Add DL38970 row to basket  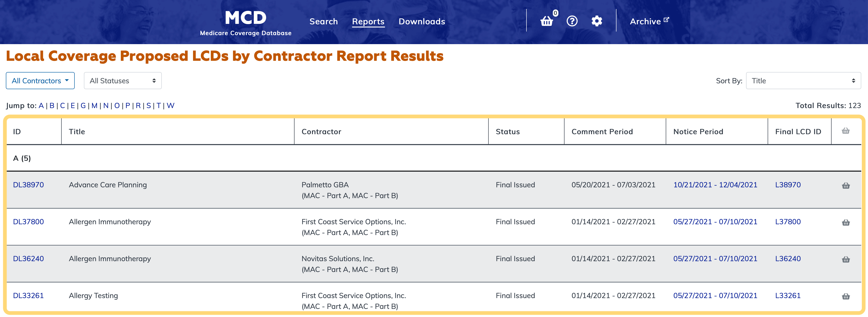click(x=846, y=186)
